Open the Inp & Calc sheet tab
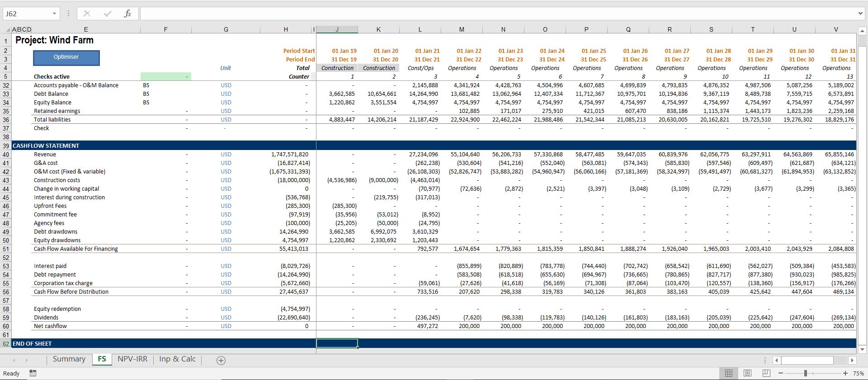Image resolution: width=868 pixels, height=380 pixels. click(x=177, y=359)
